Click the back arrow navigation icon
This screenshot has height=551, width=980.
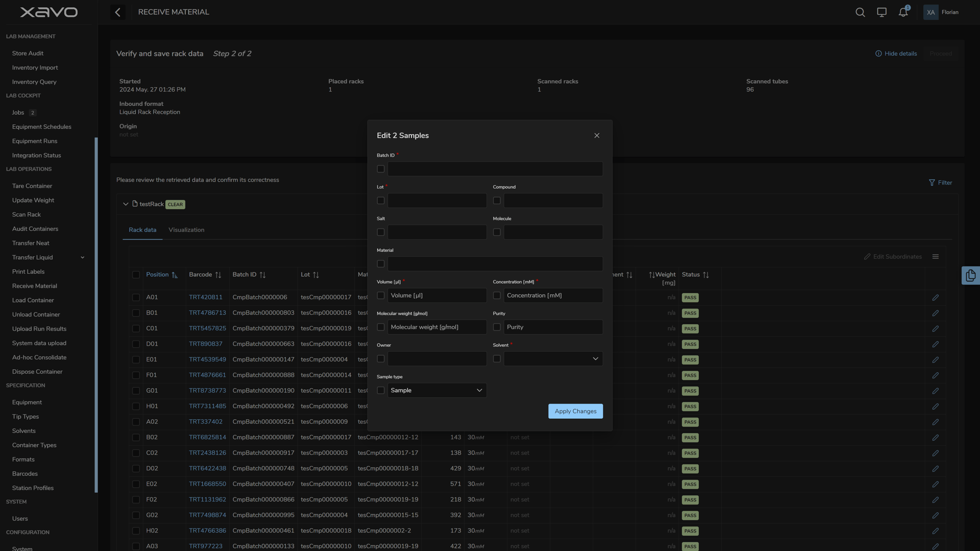point(118,12)
